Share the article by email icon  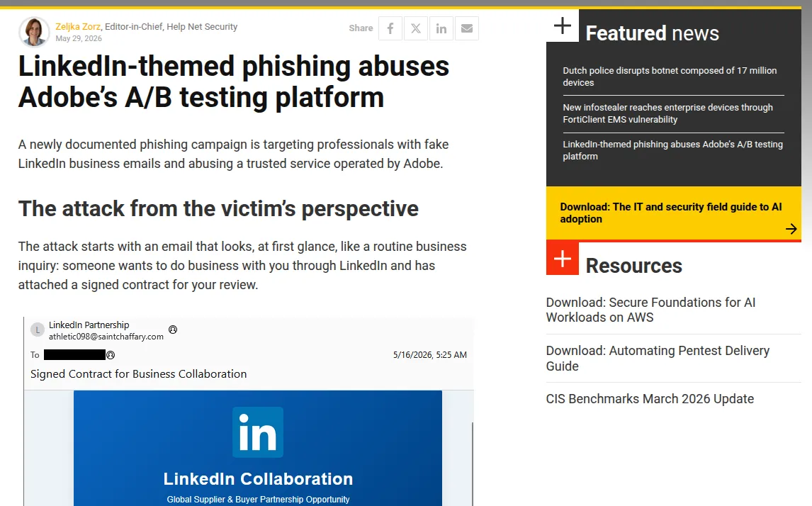point(467,28)
